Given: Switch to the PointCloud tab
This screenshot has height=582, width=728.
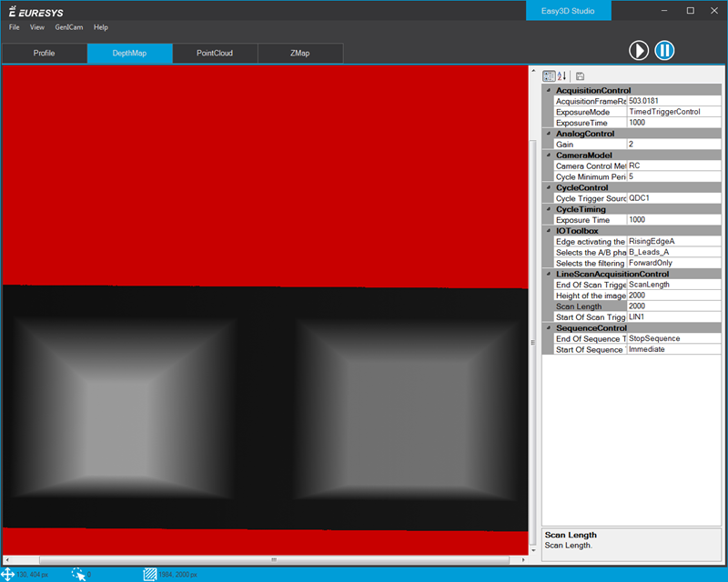Looking at the screenshot, I should tap(215, 53).
